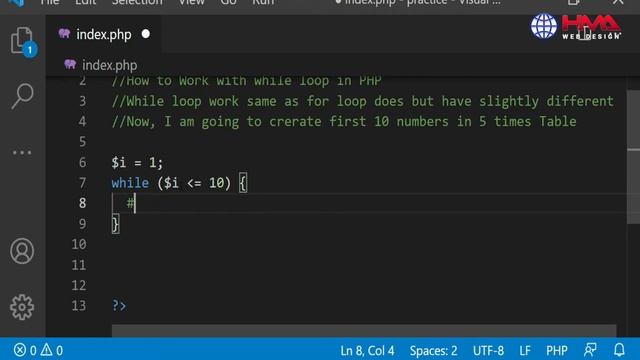Screen dimensions: 640x360
Task: Open the View menu
Action: click(x=191, y=2)
